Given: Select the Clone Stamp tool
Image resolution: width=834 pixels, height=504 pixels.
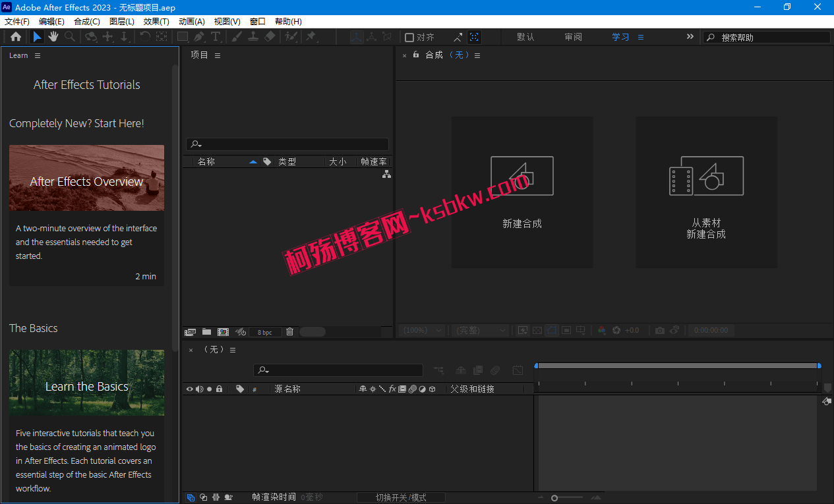Looking at the screenshot, I should point(253,37).
